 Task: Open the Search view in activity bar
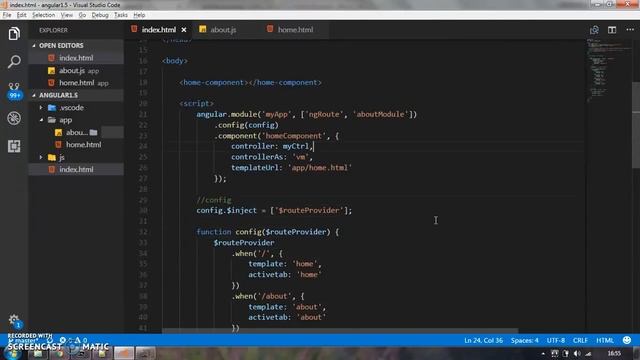pos(14,62)
